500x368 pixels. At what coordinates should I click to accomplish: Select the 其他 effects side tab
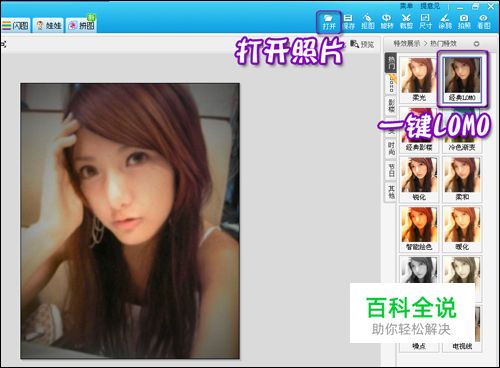coord(391,192)
